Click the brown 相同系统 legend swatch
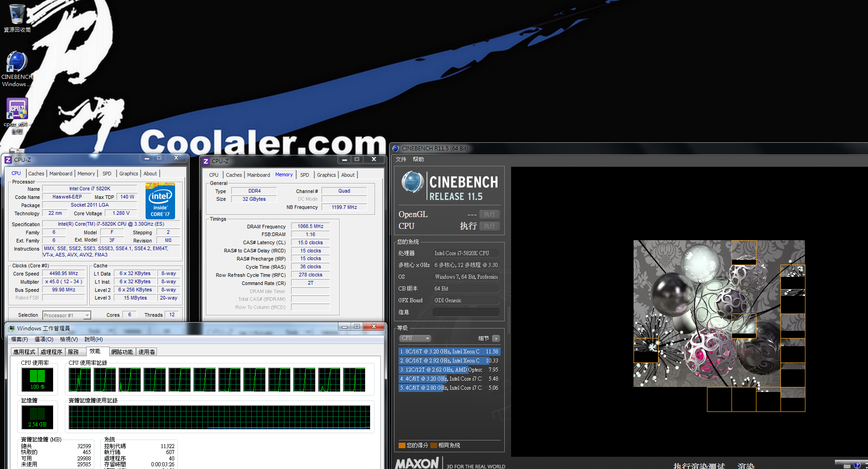 [x=434, y=445]
